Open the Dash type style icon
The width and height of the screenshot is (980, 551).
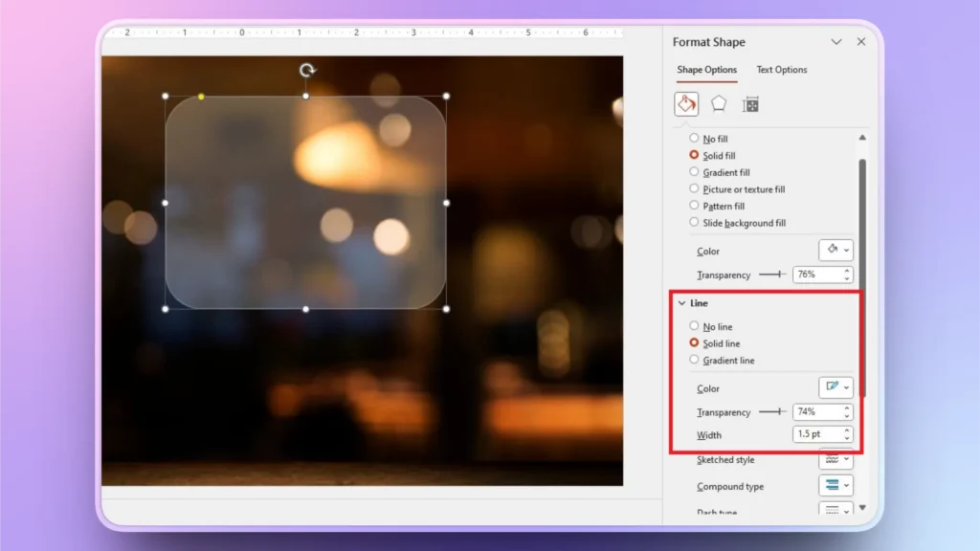[834, 511]
